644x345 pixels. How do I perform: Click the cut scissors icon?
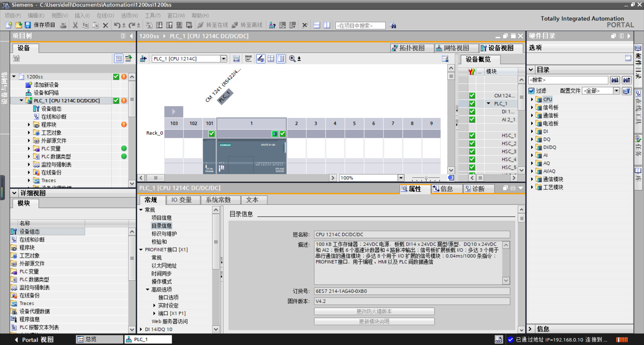[x=75, y=25]
